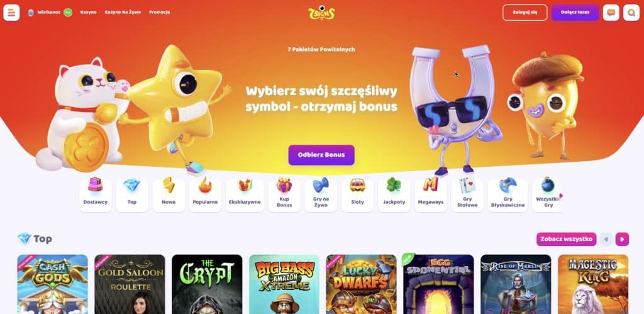The image size is (644, 314).
Task: Open the hamburger menu icon
Action: point(11,13)
